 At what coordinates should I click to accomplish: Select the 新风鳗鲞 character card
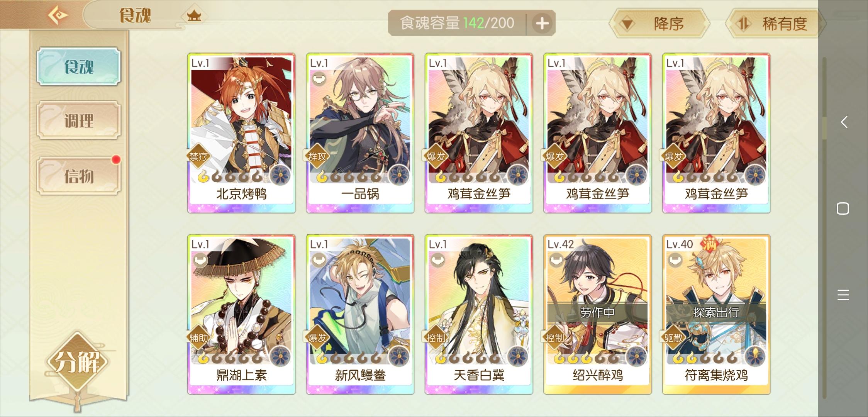[360, 314]
